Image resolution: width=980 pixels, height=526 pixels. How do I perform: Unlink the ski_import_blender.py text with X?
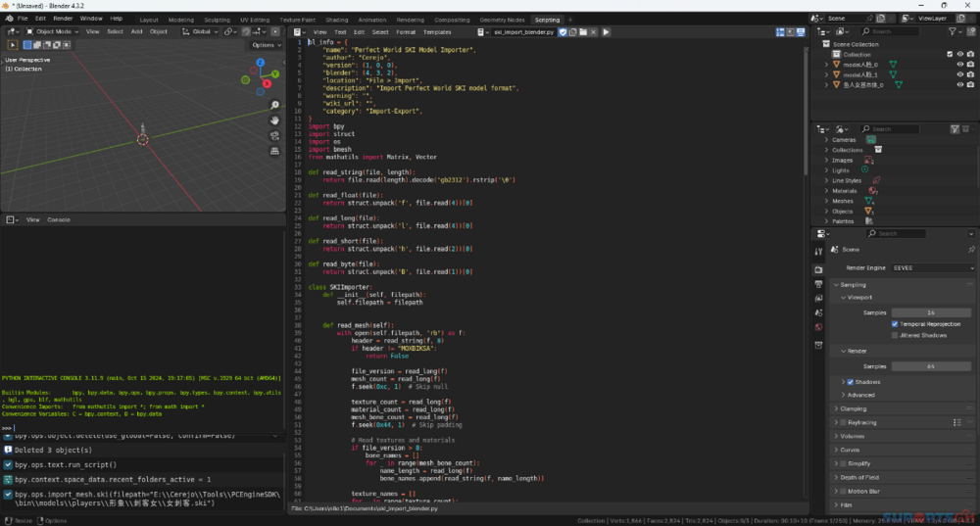click(594, 32)
